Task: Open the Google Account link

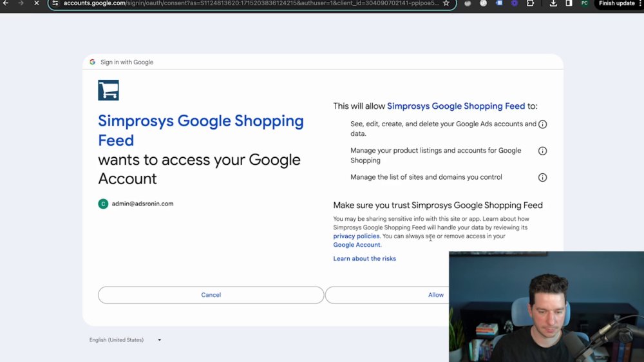Action: click(x=357, y=245)
